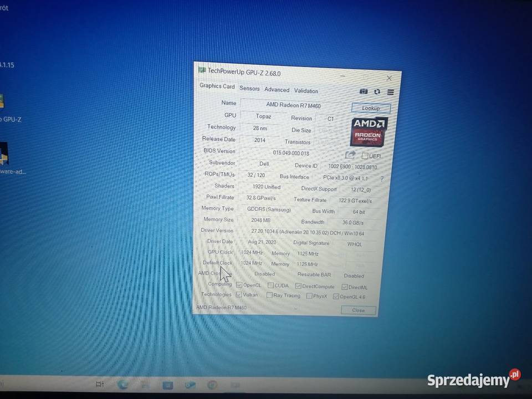Click the AMD Radeon Graphics logo
532x399 pixels.
[x=370, y=130]
